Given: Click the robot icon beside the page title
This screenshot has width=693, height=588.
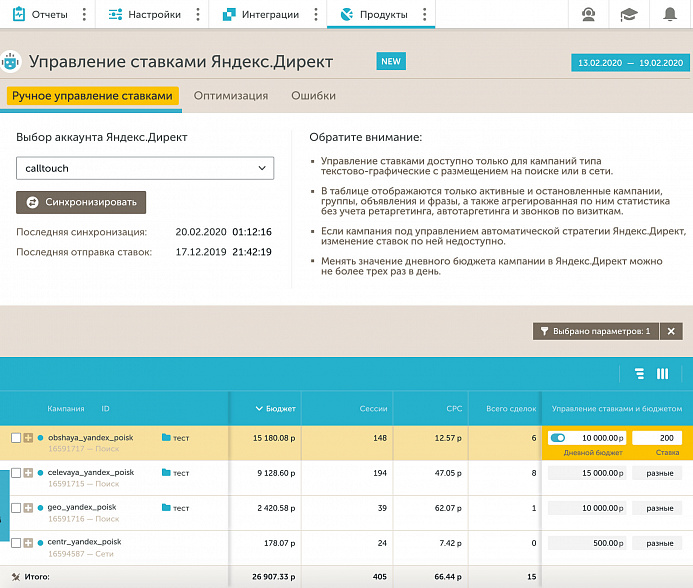Looking at the screenshot, I should [11, 61].
